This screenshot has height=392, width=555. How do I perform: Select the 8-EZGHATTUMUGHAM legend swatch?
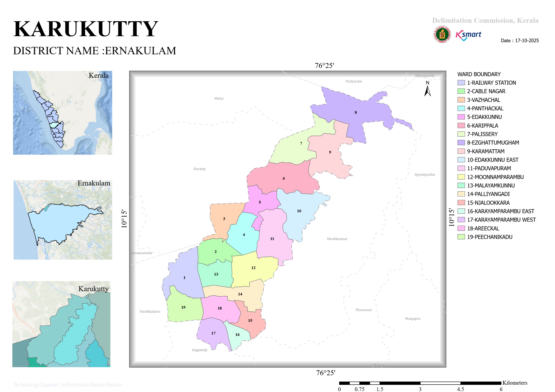461,143
